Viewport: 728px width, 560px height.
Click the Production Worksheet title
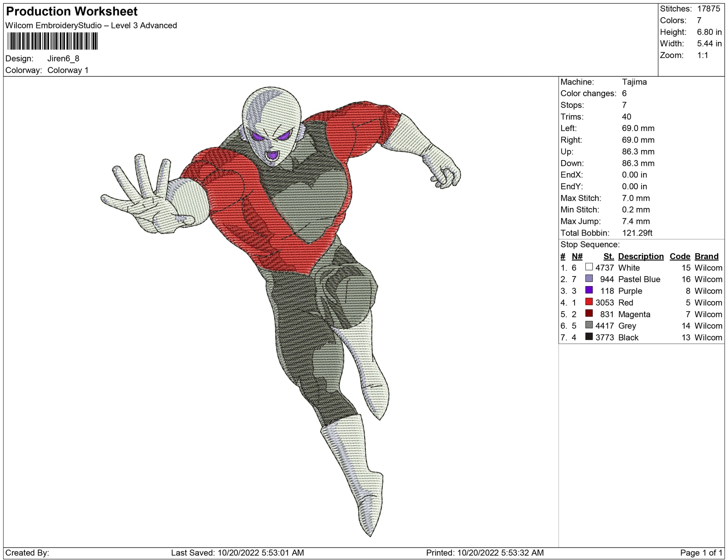[72, 12]
